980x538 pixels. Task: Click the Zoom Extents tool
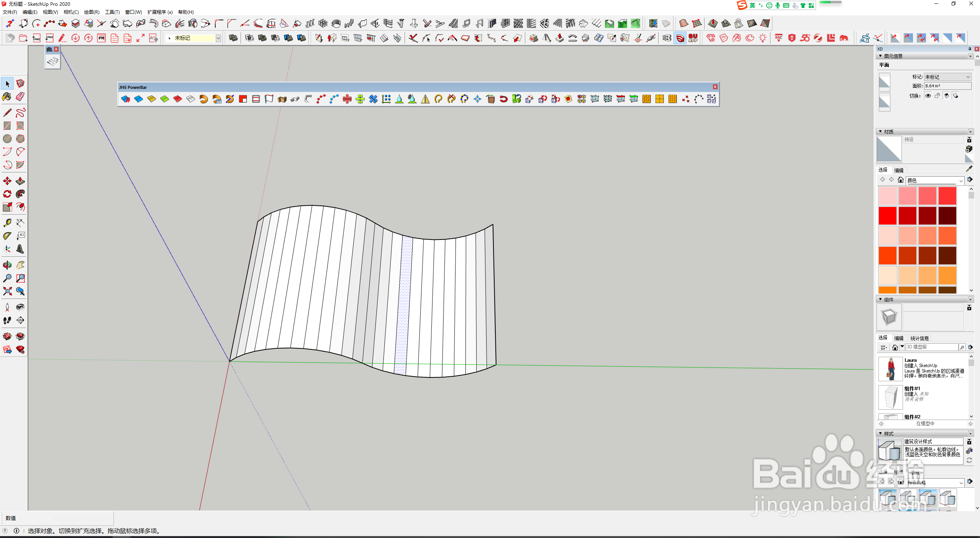coord(7,291)
